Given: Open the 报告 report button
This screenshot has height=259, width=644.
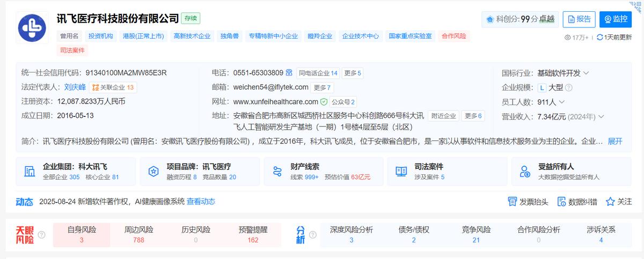Looking at the screenshot, I should [579, 19].
